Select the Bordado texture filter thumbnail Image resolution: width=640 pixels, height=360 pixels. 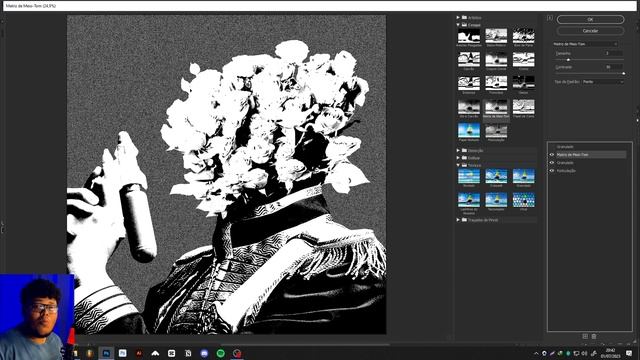coord(469,176)
